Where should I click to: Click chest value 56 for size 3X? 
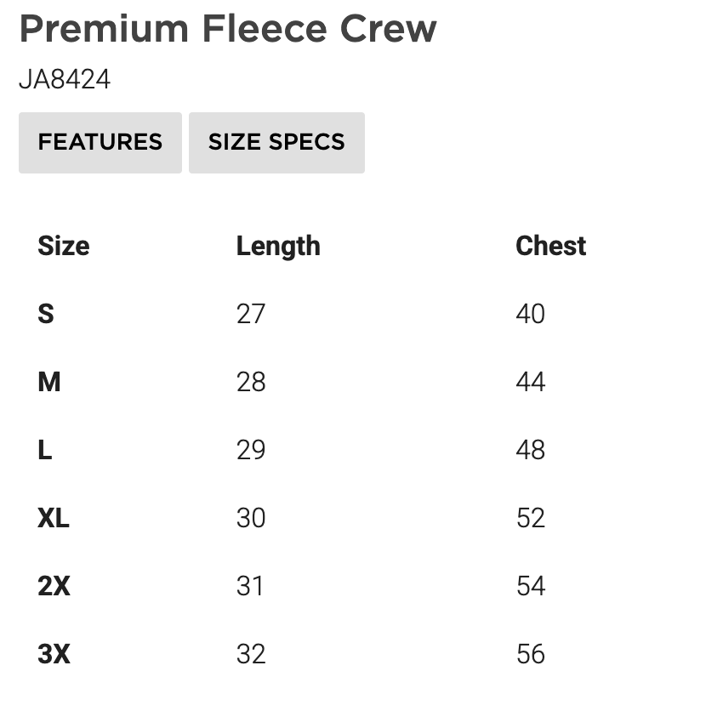pos(530,654)
